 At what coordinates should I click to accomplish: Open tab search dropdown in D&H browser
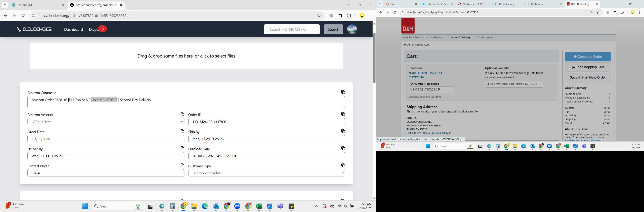click(380, 4)
